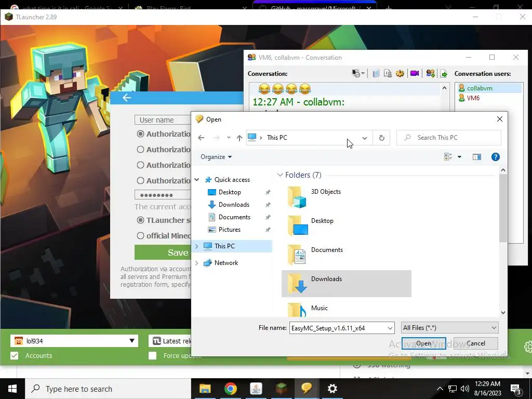Select Documents under Quick access

(x=234, y=217)
